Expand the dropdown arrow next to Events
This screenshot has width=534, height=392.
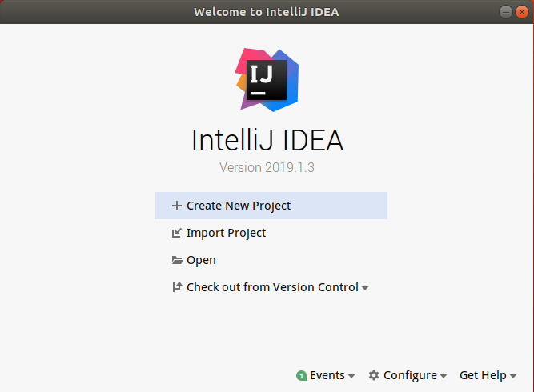(351, 376)
